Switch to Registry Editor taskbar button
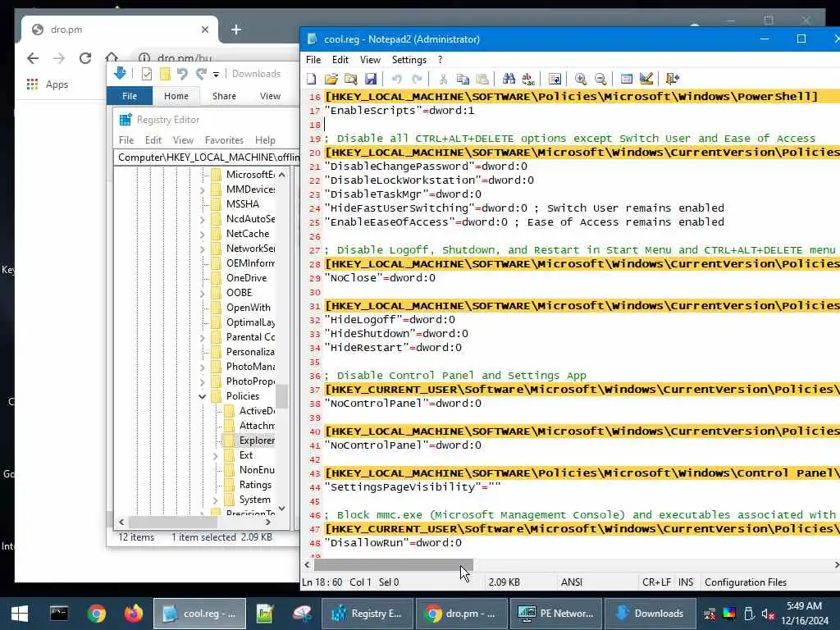 pos(367,614)
